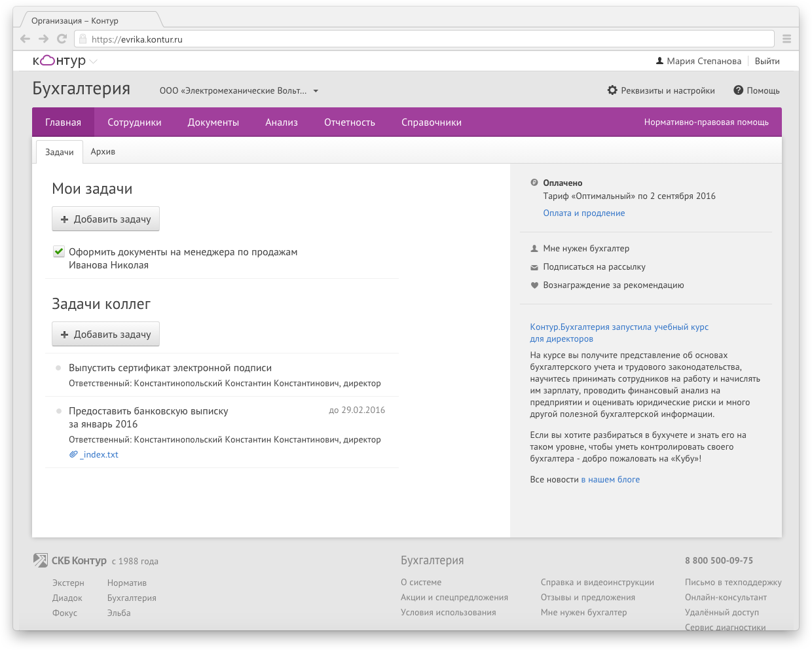Mark the Предоставить банковскую выписку status dot
812x650 pixels.
coord(58,411)
